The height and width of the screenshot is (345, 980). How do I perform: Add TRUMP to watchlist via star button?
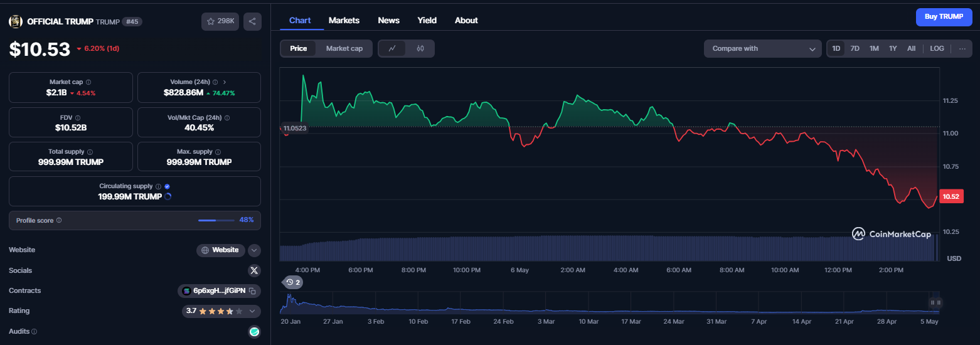[220, 21]
